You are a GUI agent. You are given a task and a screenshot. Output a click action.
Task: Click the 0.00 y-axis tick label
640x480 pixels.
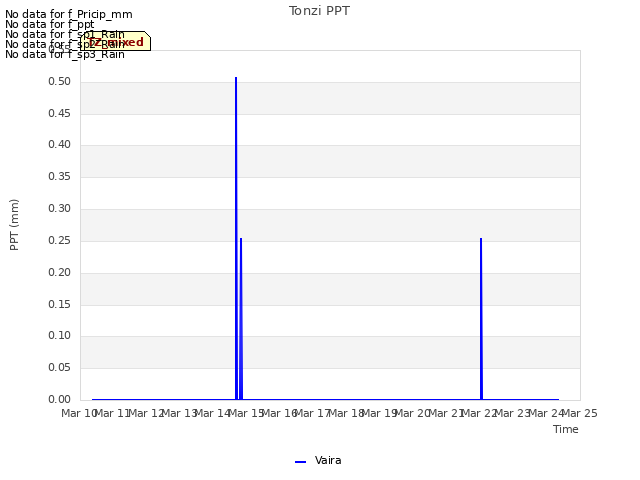pyautogui.click(x=60, y=399)
